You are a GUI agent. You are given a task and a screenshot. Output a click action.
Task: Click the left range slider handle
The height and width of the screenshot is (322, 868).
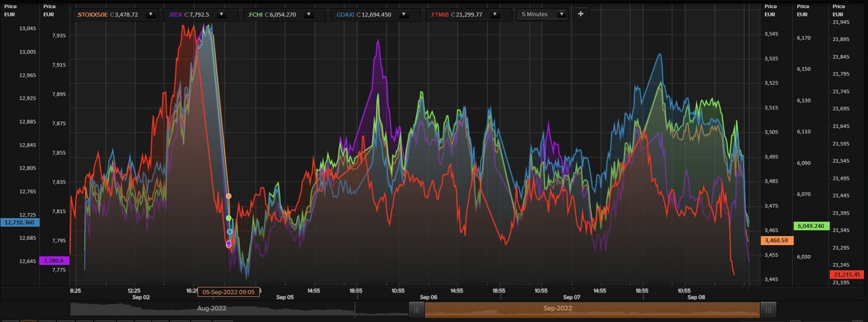pos(416,309)
